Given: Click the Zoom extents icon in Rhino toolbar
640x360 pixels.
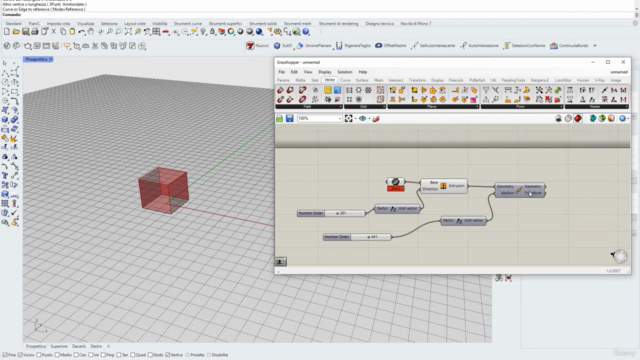Looking at the screenshot, I should 128,32.
